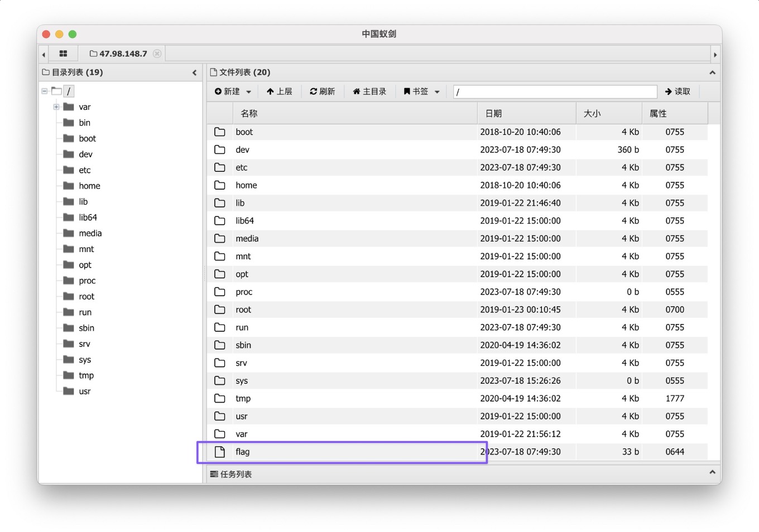
Task: Collapse the root tree node toggle
Action: coord(45,91)
